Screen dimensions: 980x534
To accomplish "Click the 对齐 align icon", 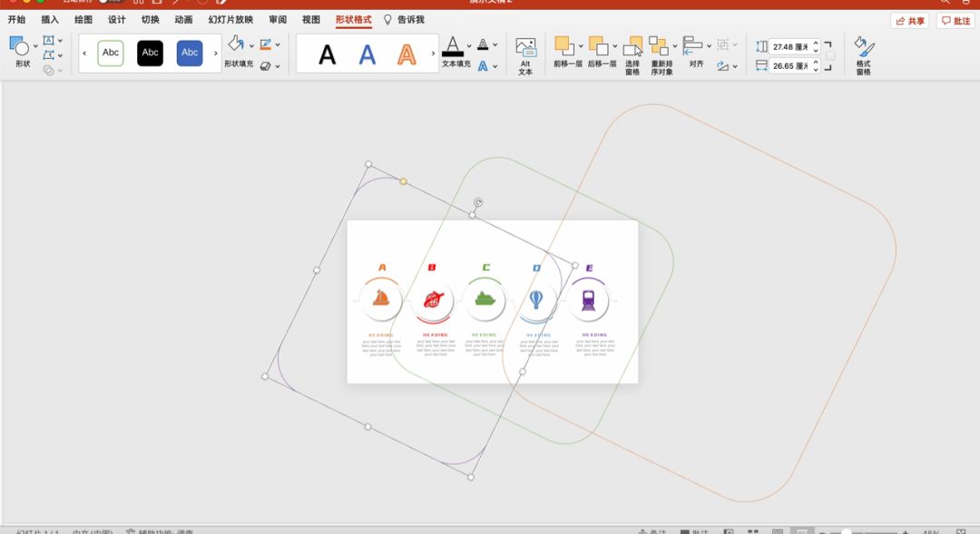I will point(691,45).
